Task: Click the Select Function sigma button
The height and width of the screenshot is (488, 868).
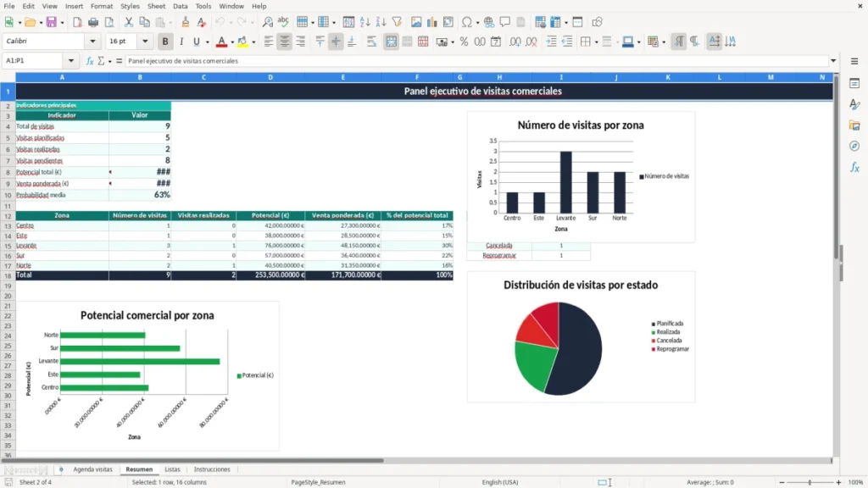Action: (x=101, y=61)
